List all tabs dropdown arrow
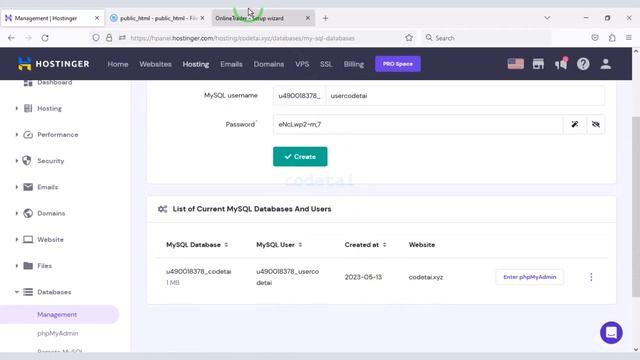Viewport: 640px width, 360px height. pos(547,18)
